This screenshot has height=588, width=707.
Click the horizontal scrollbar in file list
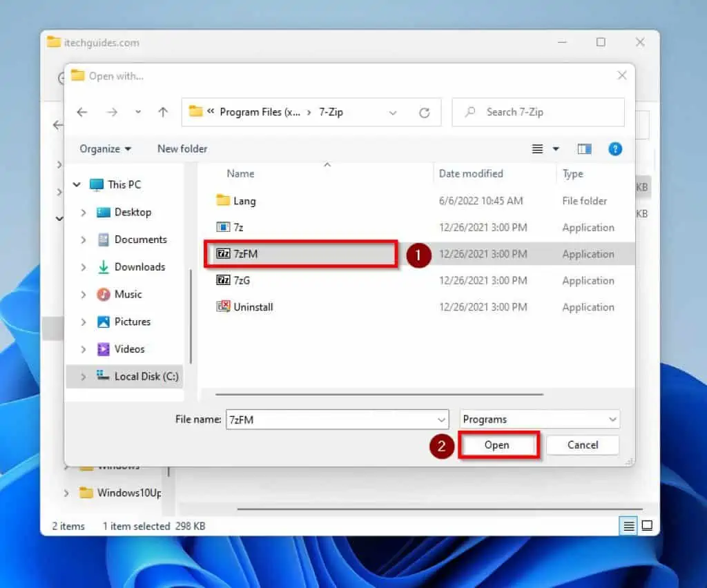point(379,394)
